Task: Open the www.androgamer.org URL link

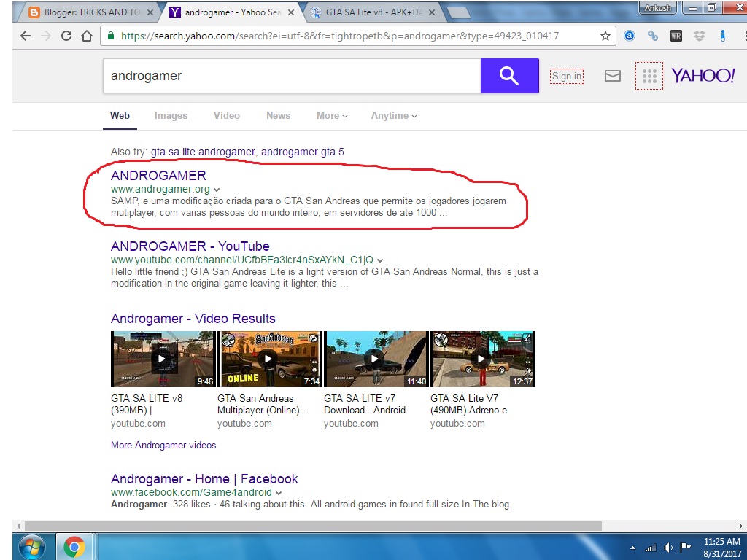Action: pos(160,189)
